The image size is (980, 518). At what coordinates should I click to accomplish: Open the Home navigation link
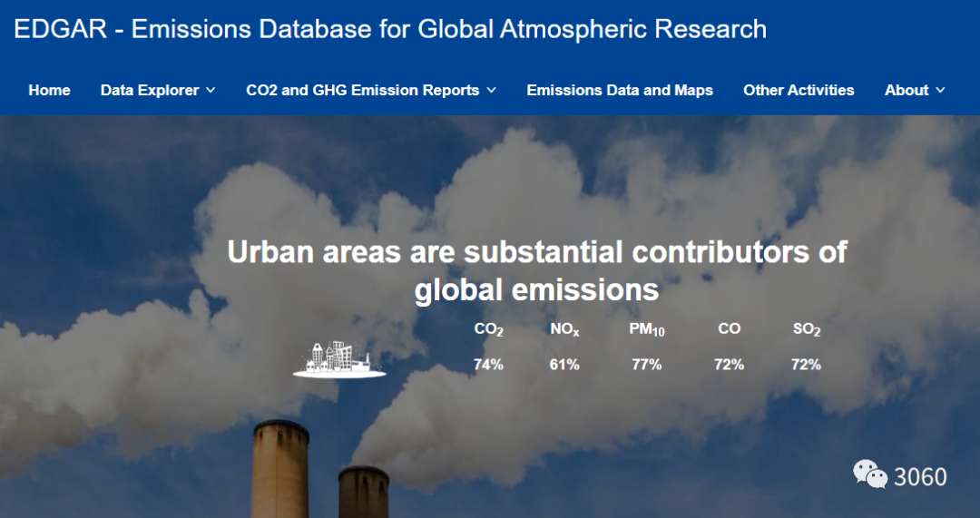pyautogui.click(x=49, y=91)
